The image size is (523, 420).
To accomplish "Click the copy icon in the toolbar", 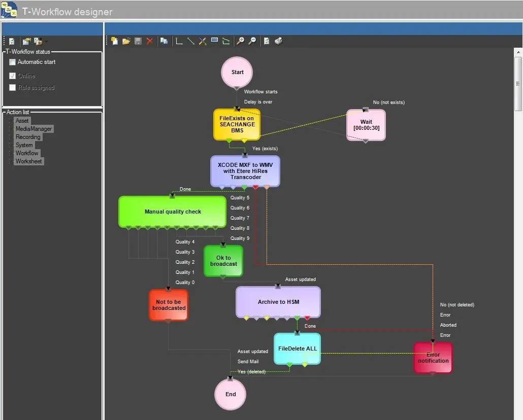I will 164,41.
